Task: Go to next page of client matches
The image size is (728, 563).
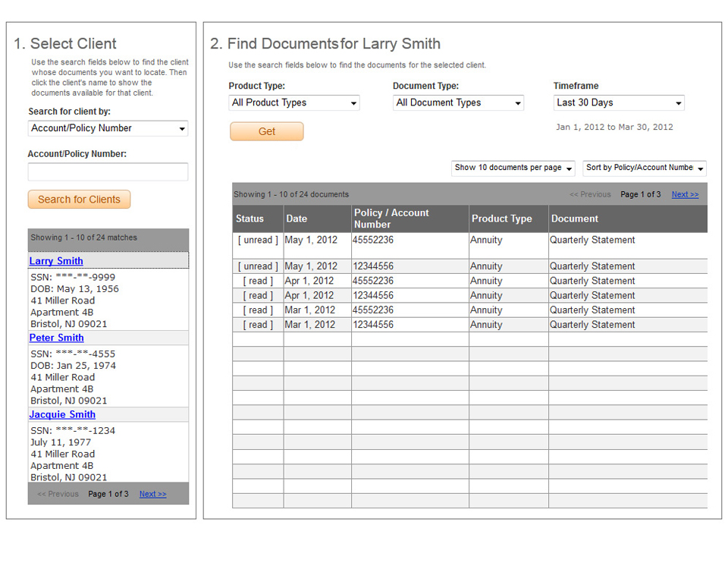Action: [152, 494]
